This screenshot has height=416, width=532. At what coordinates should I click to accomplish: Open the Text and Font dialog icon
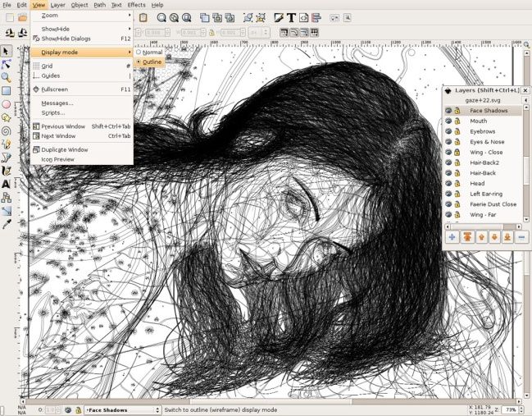[291, 17]
